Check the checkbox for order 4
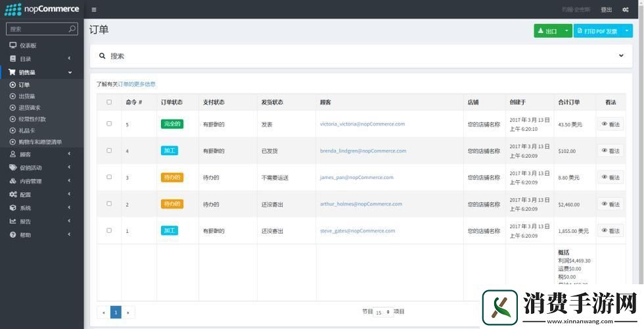 pyautogui.click(x=109, y=151)
